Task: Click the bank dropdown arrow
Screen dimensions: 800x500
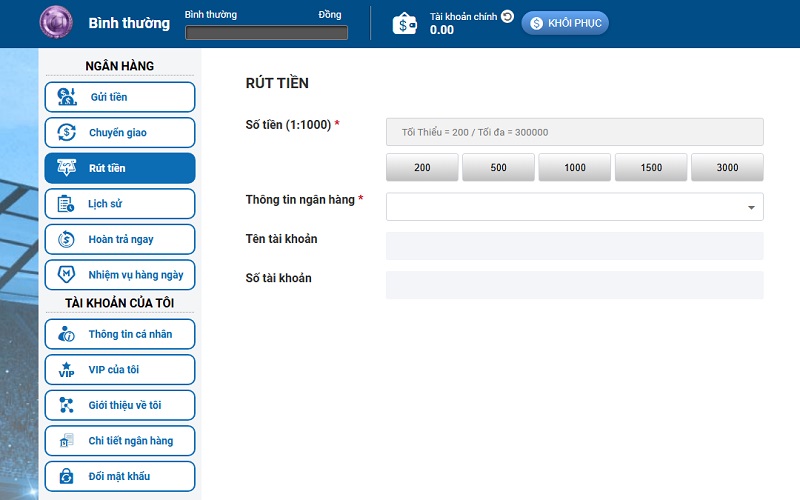Action: click(x=751, y=208)
